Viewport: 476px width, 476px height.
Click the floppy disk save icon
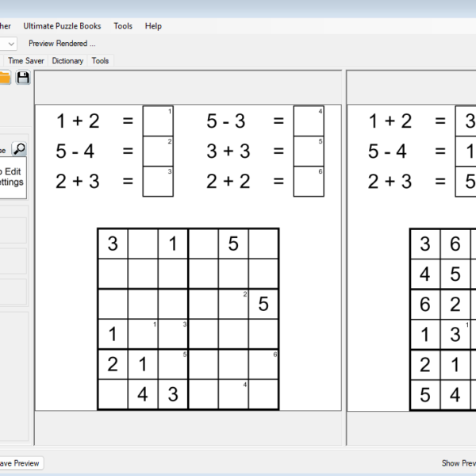[x=23, y=77]
